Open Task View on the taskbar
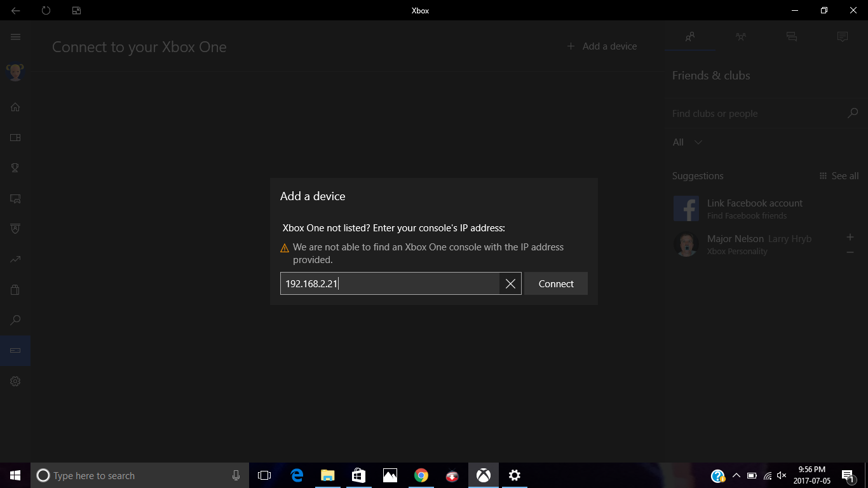The image size is (868, 488). pos(264,475)
